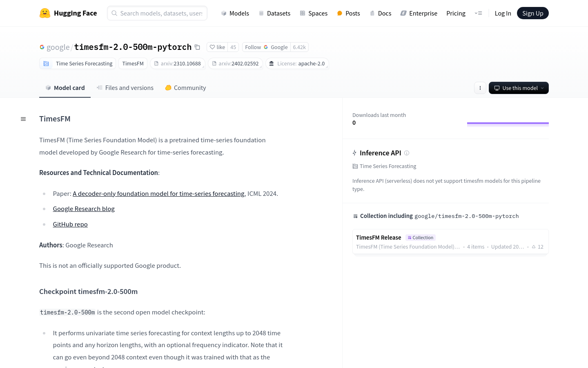Screen dimensions: 588x368
Task: Open the Spaces nav item
Action: (x=314, y=13)
